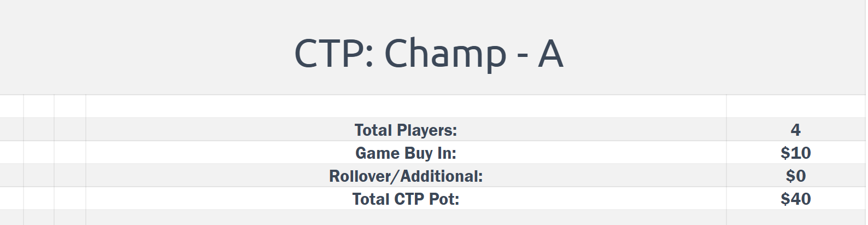Select the $0 Rollover/Additional value
The image size is (868, 225).
(795, 176)
